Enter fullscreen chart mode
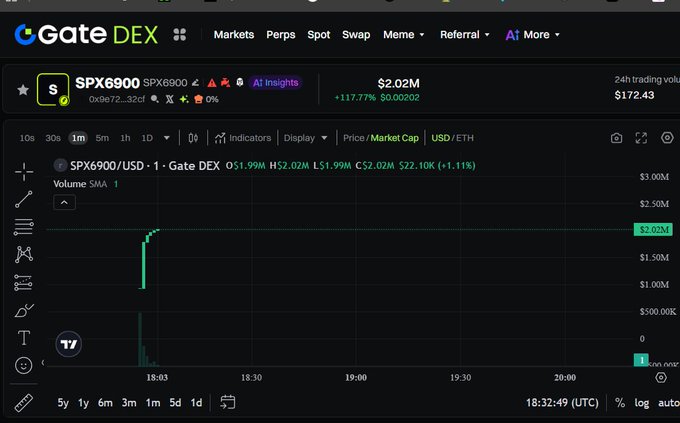This screenshot has height=423, width=680. coord(641,138)
